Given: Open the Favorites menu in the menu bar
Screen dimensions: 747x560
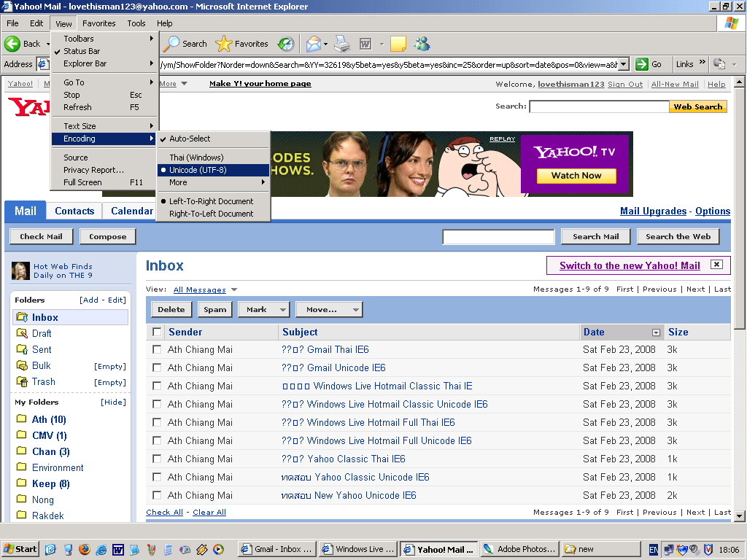Looking at the screenshot, I should tap(98, 23).
